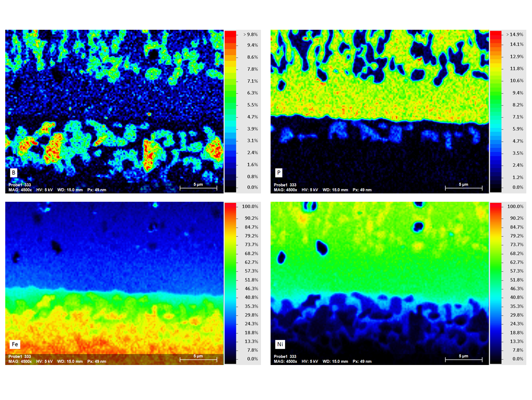Click 18.8% on the Fe map scale
The height and width of the screenshot is (400, 532).
(252, 332)
